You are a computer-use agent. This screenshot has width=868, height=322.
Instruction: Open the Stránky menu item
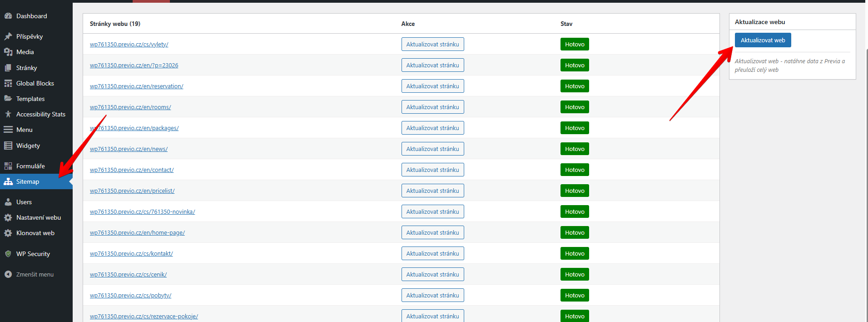(26, 68)
